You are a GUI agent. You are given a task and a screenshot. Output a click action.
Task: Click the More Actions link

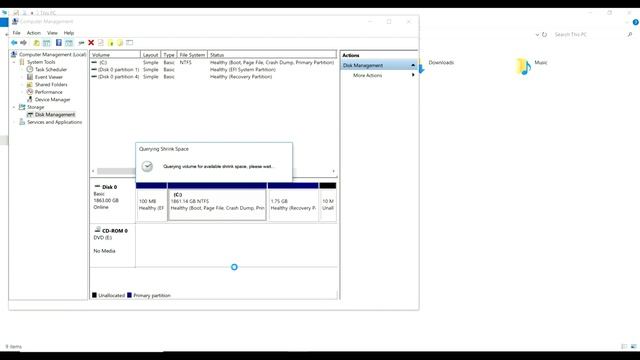pos(367,76)
